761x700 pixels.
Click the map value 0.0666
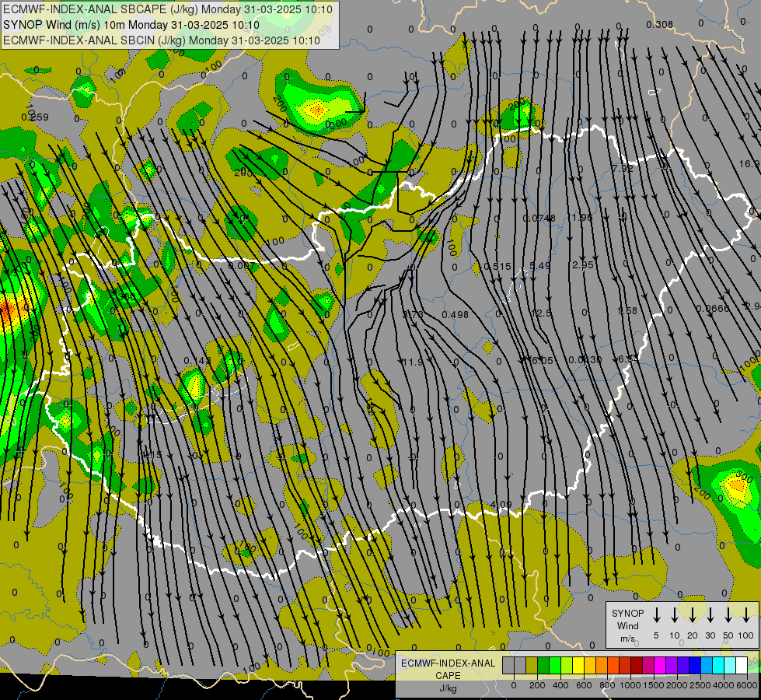tap(713, 309)
